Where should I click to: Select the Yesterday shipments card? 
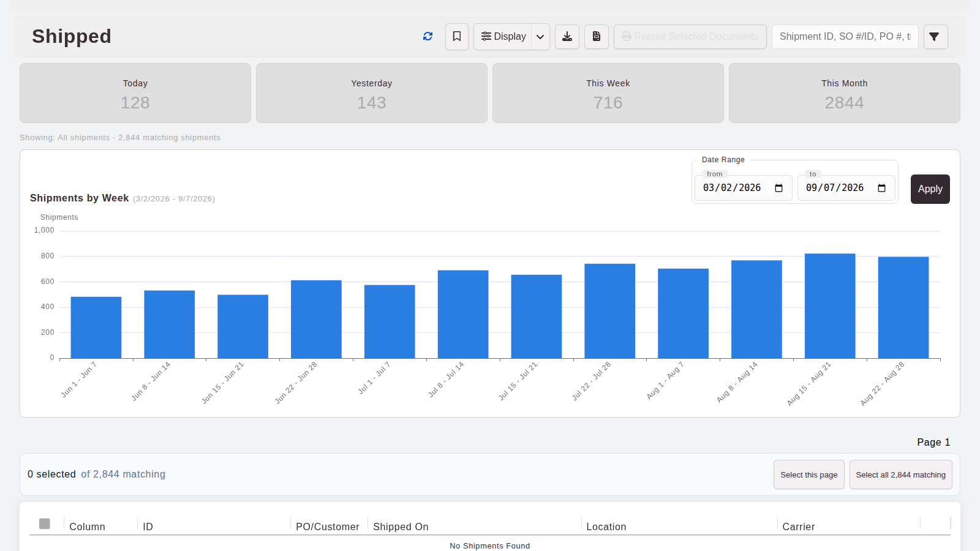click(372, 93)
